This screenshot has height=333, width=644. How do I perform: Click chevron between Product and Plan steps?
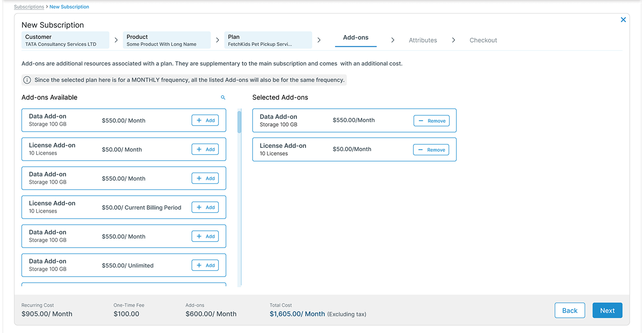pos(217,40)
